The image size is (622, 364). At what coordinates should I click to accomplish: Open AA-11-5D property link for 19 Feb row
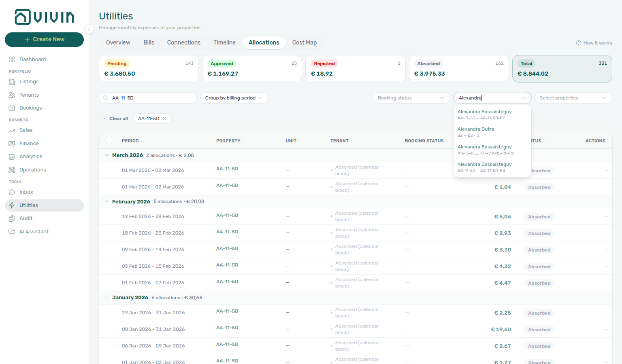227,215
